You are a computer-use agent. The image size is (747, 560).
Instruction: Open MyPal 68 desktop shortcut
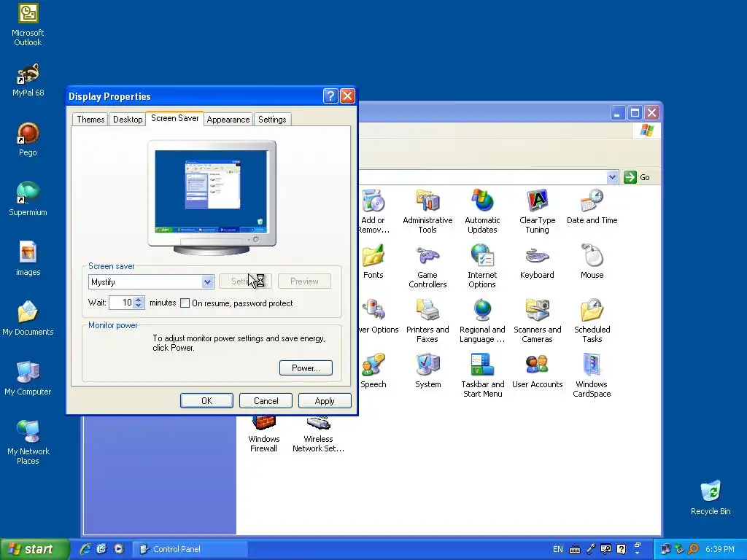click(x=28, y=79)
